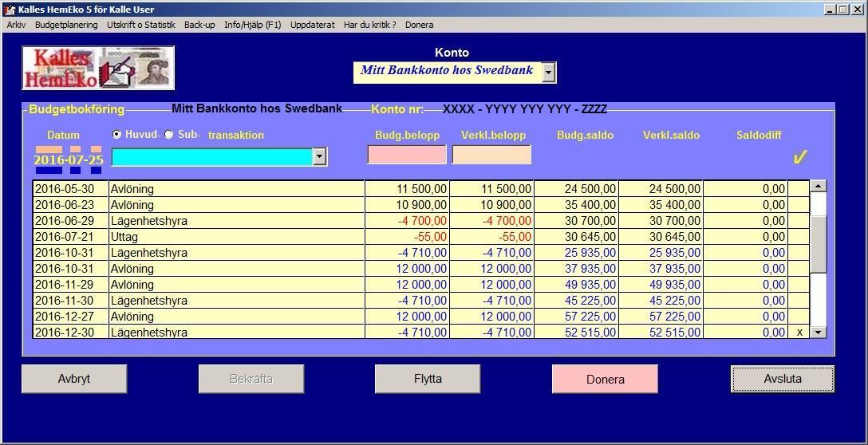Click the 2016-11-29 Avlöning entry
This screenshot has width=868, height=445.
pyautogui.click(x=420, y=285)
